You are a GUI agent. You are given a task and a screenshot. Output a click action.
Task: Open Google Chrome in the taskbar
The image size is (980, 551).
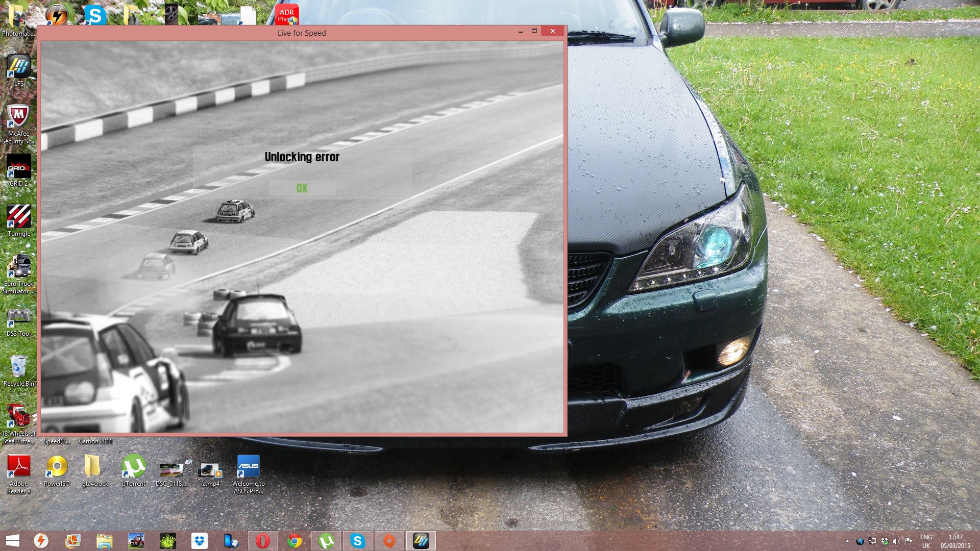coord(295,541)
